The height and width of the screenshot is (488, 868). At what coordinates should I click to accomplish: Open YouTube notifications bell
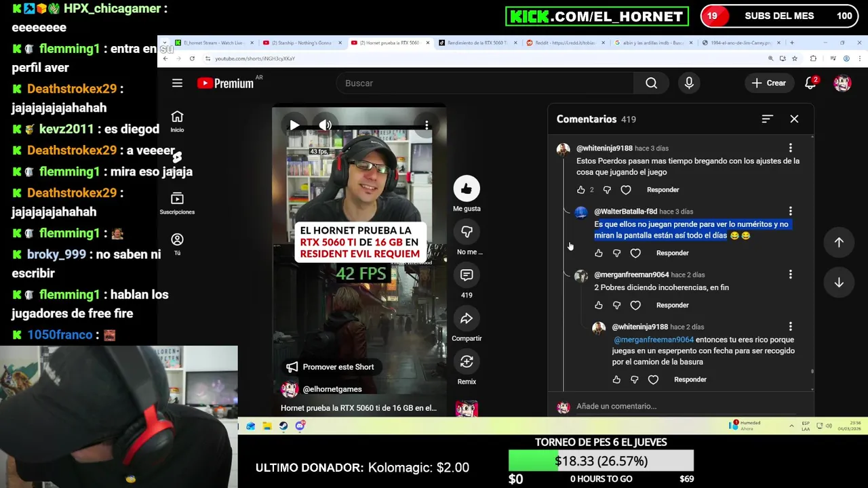coord(810,83)
